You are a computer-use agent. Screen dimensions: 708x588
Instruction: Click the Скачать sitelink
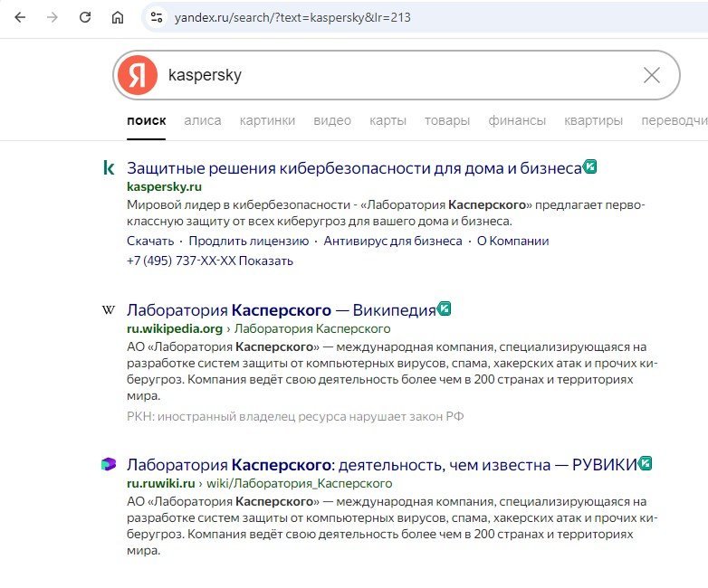coord(150,241)
